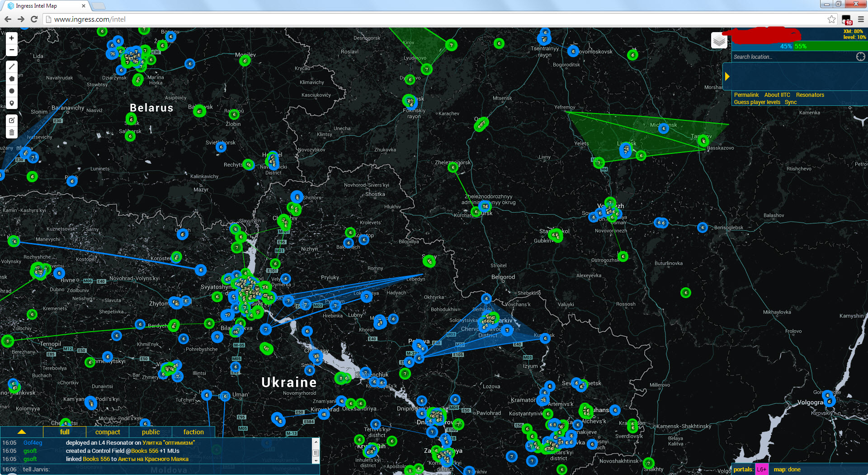This screenshot has width=868, height=475.
Task: Open the map layers chooser
Action: pyautogui.click(x=719, y=41)
